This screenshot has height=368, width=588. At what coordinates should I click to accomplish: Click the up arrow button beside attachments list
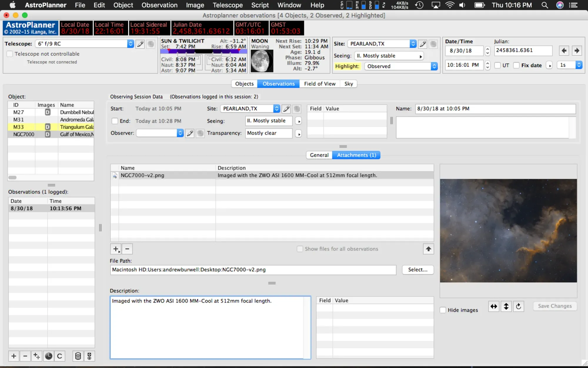[x=428, y=249]
